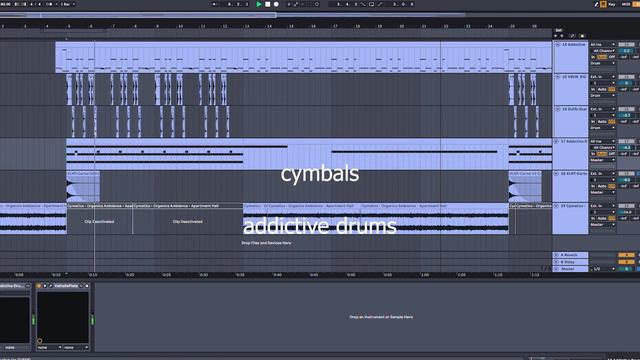Toggle track 14 activator button

627,44
